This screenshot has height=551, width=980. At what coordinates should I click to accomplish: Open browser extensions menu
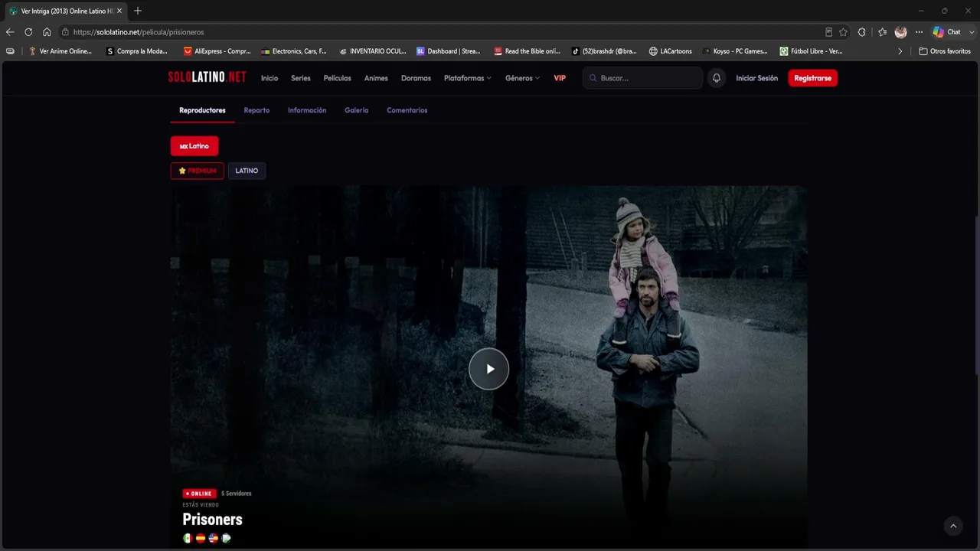point(862,32)
